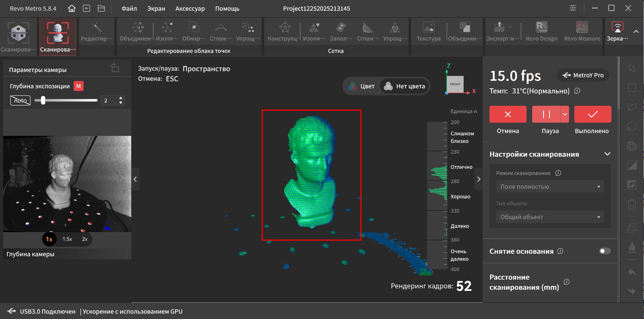Click the Home icon in title bar
Screen dimensions: 644x319
click(72, 8)
